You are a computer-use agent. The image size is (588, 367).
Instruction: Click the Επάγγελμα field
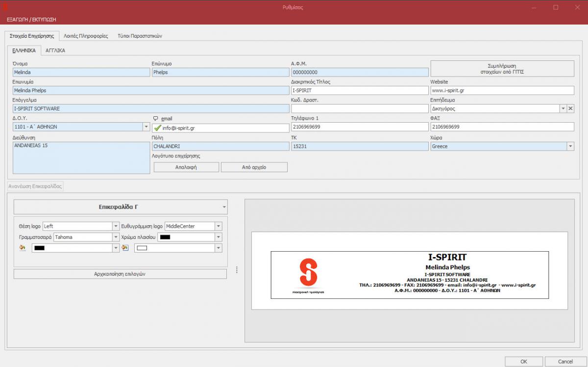click(x=151, y=108)
